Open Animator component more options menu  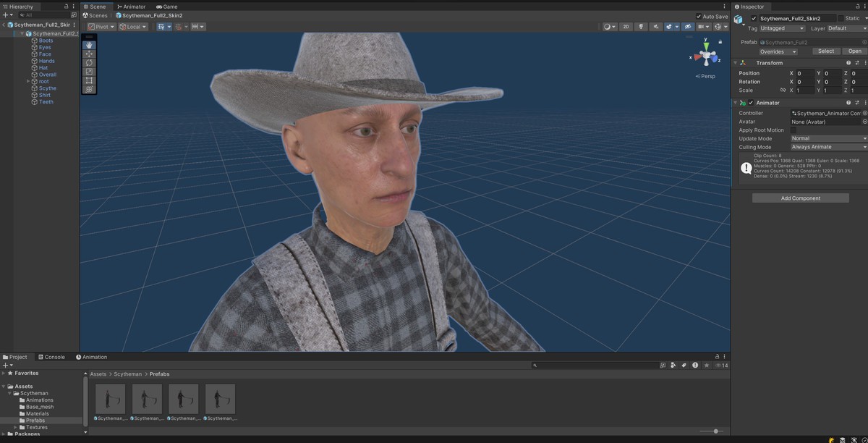865,103
